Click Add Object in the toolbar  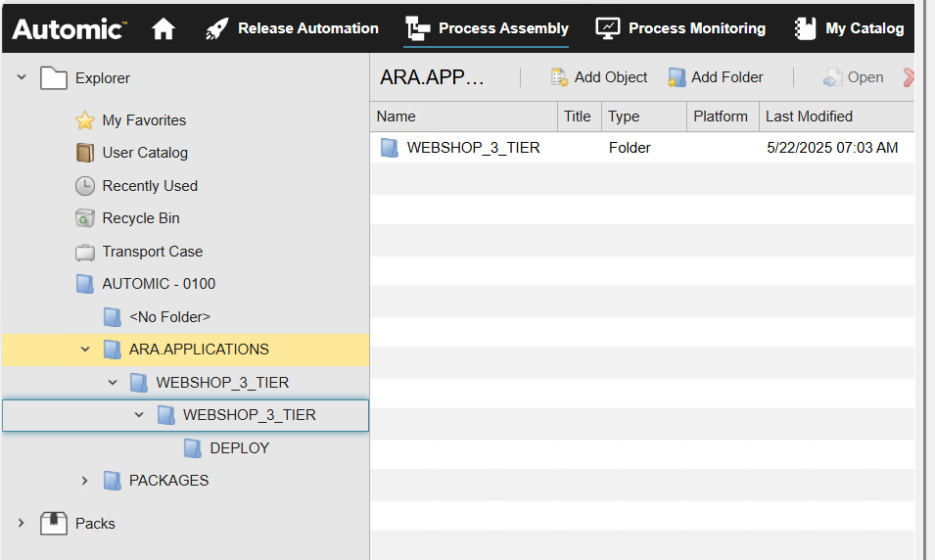(598, 77)
